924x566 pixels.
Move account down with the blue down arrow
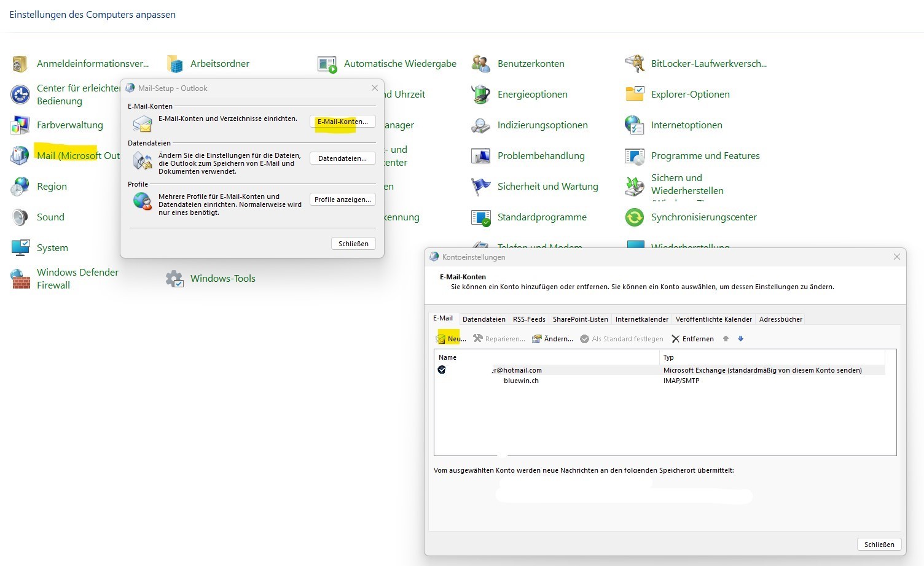tap(740, 339)
